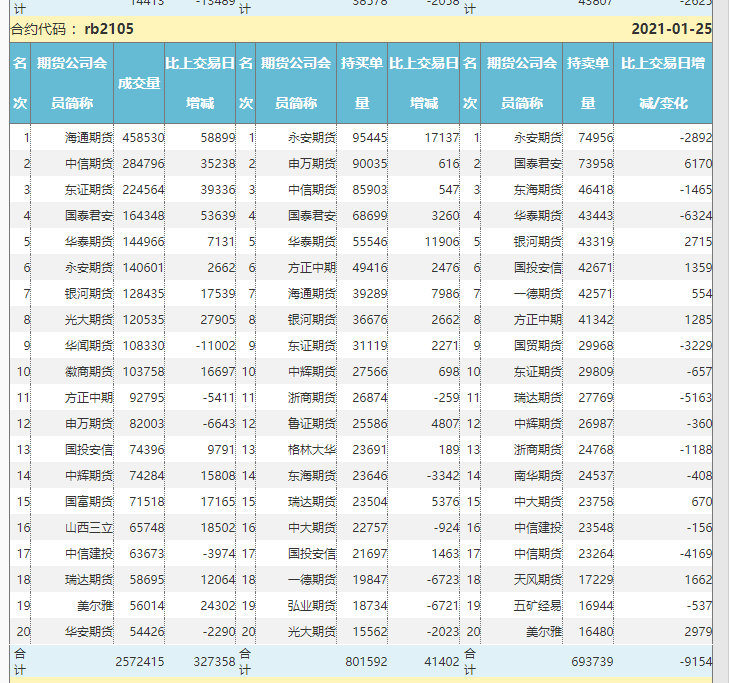Select the 五矿经易 cell
Viewport: 730px width, 683px height.
coord(538,606)
